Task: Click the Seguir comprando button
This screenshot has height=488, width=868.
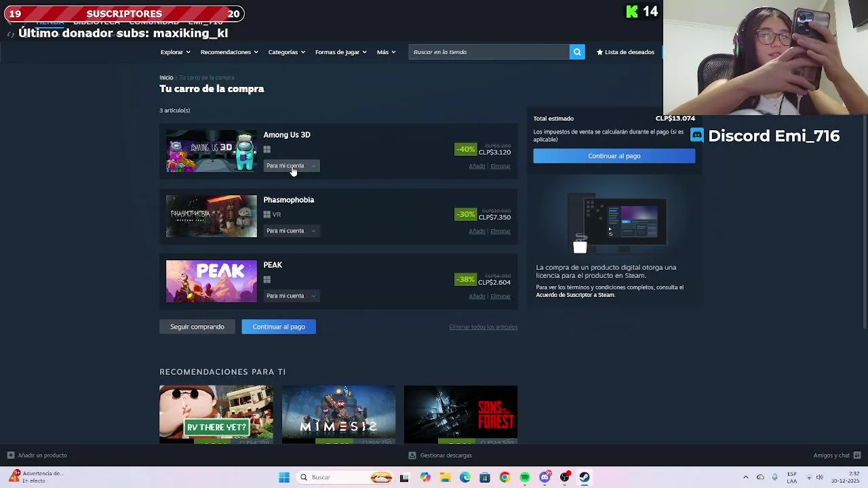Action: 197,327
